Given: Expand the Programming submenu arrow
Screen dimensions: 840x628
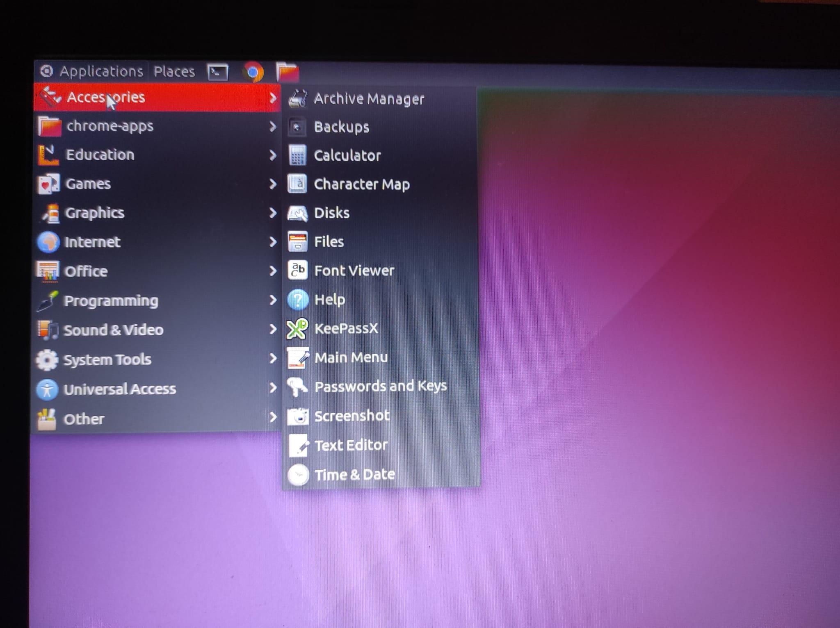Looking at the screenshot, I should click(x=273, y=300).
